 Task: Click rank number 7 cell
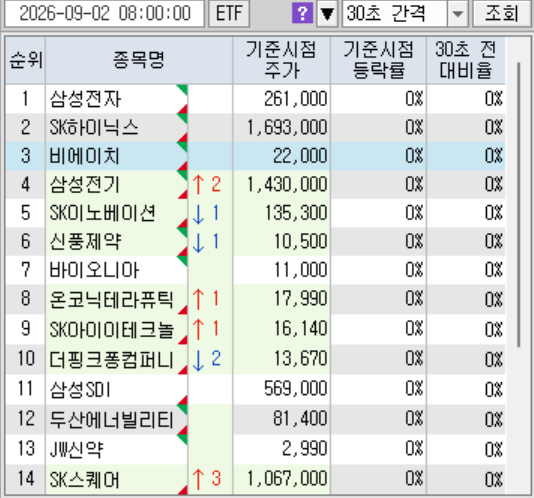click(26, 270)
